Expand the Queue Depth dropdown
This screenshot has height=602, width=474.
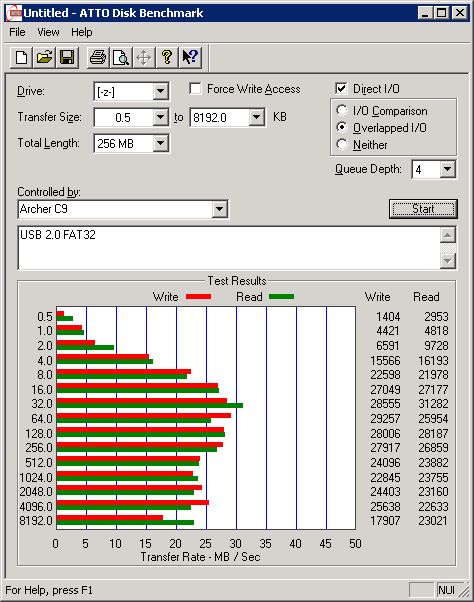point(448,169)
